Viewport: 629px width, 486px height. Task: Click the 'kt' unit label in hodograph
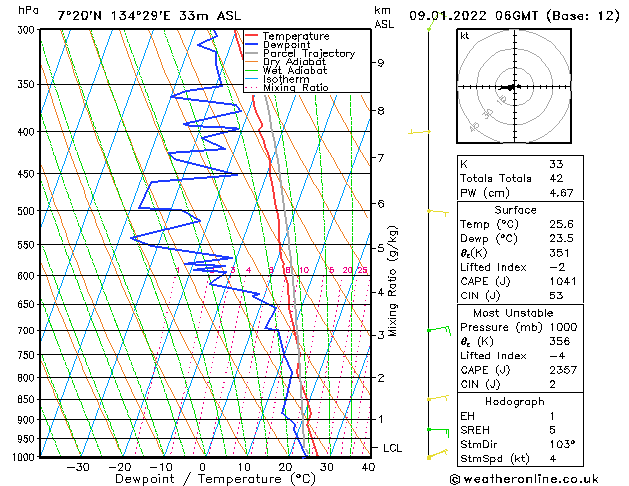[x=465, y=36]
